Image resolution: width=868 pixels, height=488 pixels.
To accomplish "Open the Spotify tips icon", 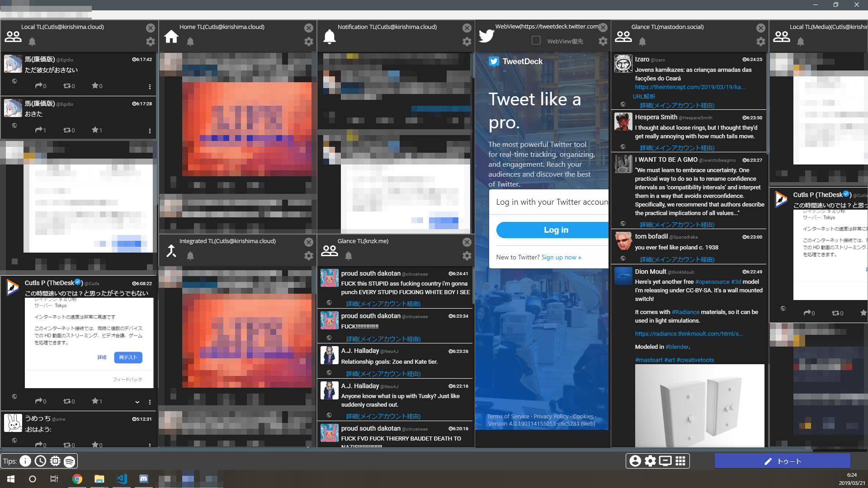I will click(x=69, y=461).
